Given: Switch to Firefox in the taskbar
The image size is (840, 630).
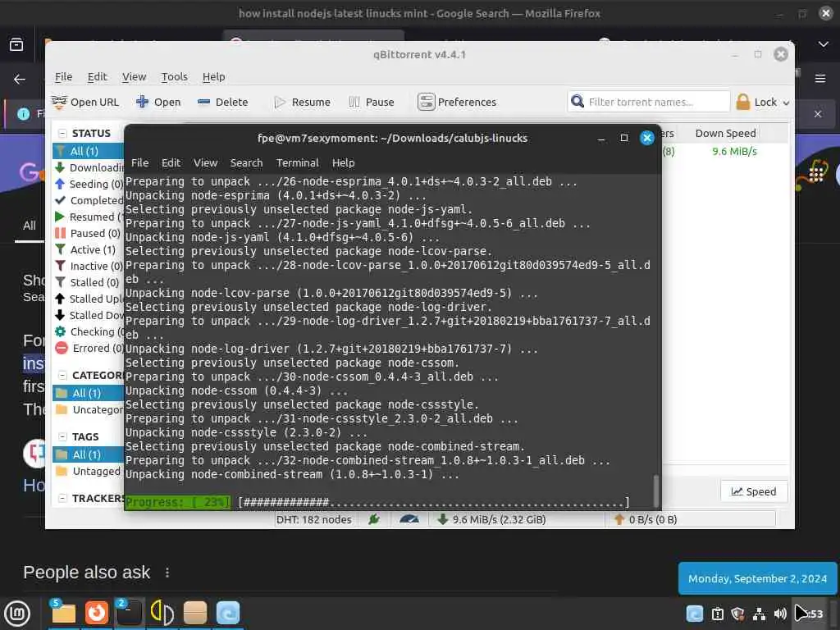Looking at the screenshot, I should point(97,613).
